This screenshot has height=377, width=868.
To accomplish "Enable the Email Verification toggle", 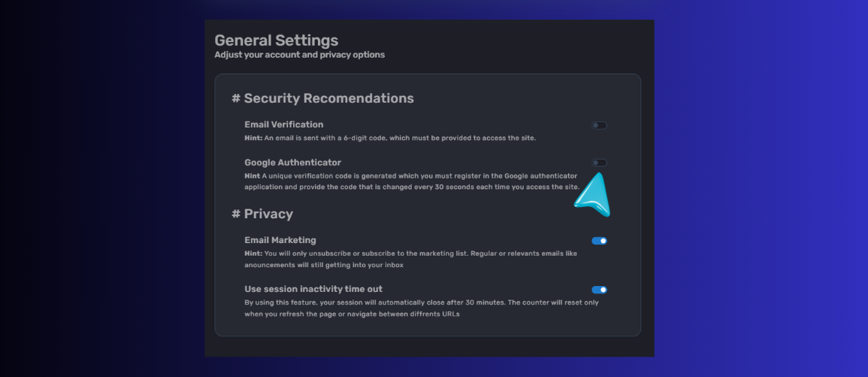I will (599, 126).
